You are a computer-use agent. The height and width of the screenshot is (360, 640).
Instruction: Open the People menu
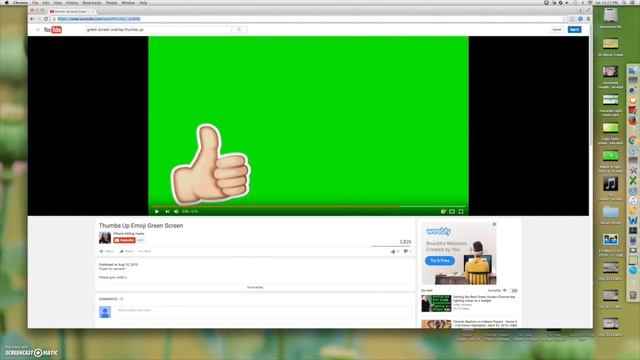tap(111, 2)
